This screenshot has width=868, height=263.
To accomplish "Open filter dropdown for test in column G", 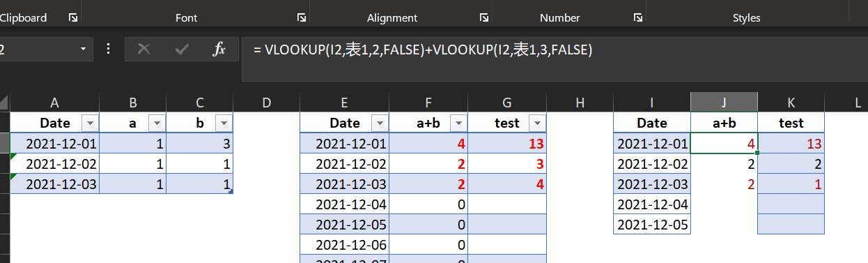I will (536, 123).
